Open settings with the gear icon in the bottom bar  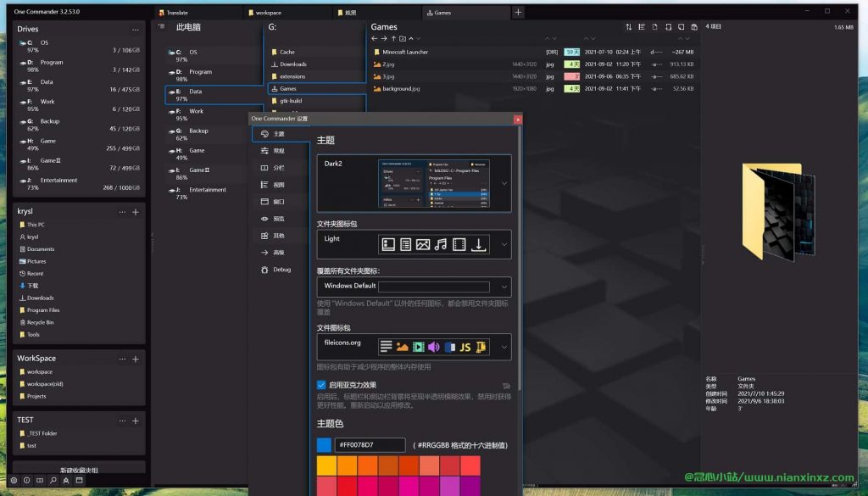(x=14, y=481)
